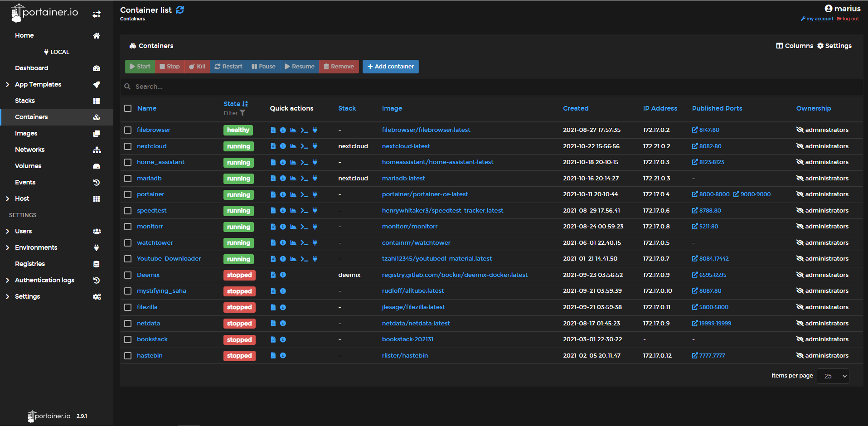Open inspect info icon for netdata container
This screenshot has width=868, height=426.
(283, 323)
